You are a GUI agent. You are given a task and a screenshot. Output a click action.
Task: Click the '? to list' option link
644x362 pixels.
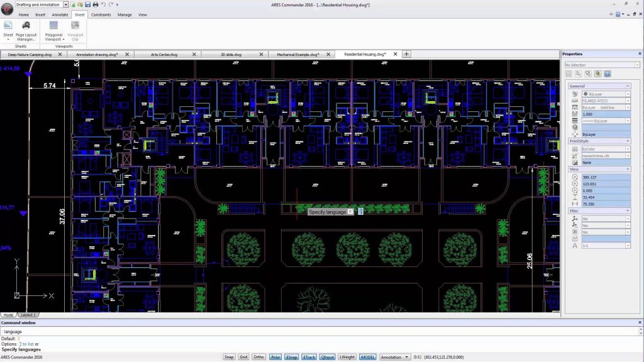point(26,344)
